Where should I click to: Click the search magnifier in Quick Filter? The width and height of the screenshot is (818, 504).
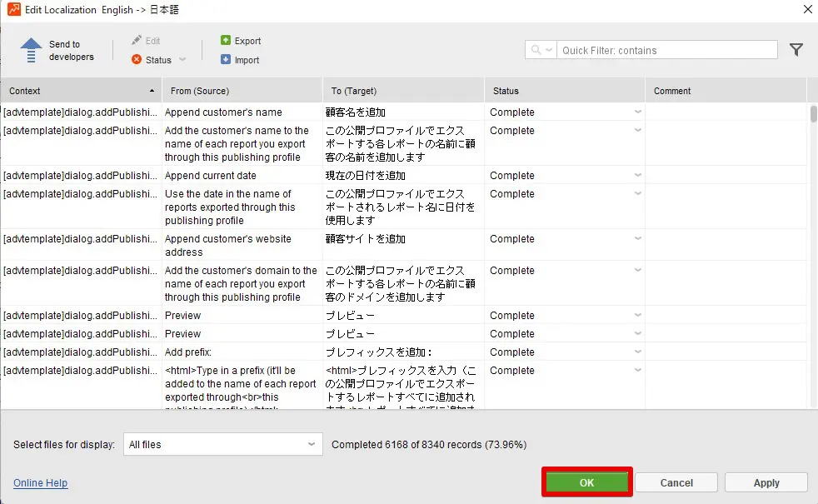point(536,50)
